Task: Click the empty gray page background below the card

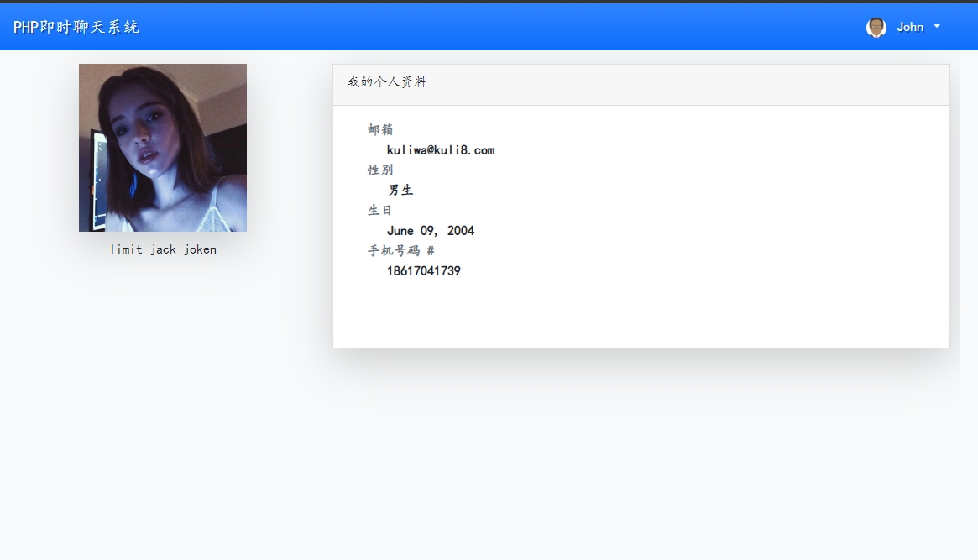Action: pyautogui.click(x=504, y=470)
